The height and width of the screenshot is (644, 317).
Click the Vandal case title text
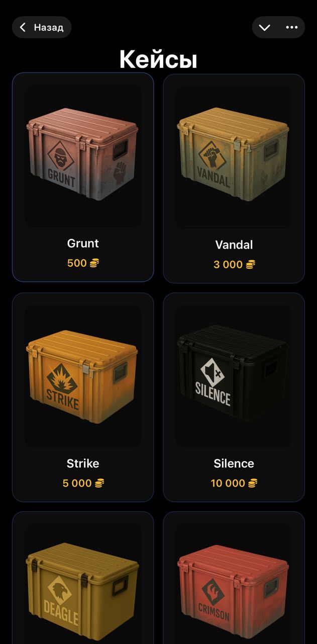coord(234,245)
